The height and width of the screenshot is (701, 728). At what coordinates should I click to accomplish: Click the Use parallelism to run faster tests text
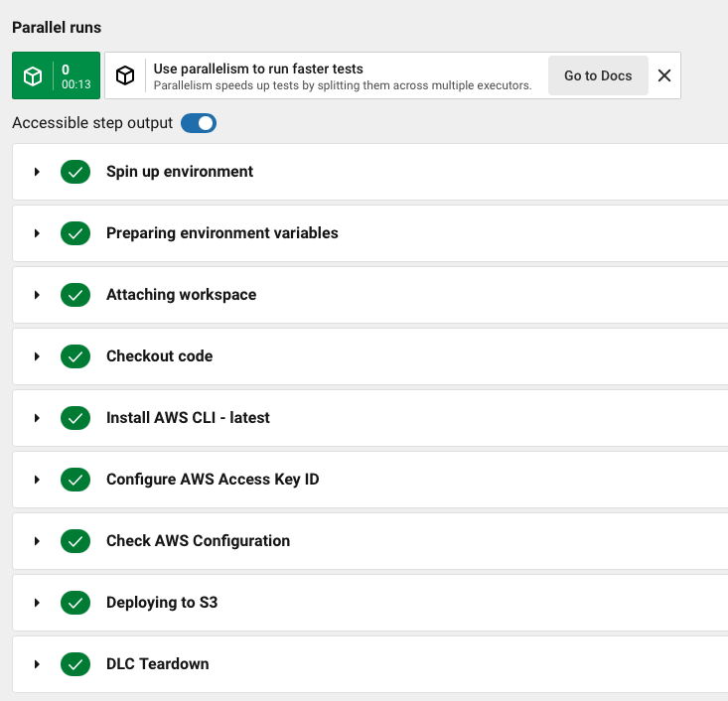pos(258,70)
